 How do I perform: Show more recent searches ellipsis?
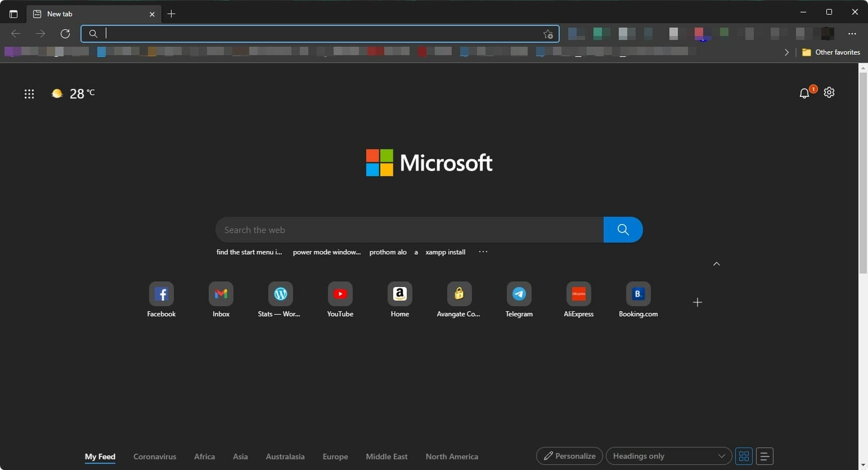(483, 252)
